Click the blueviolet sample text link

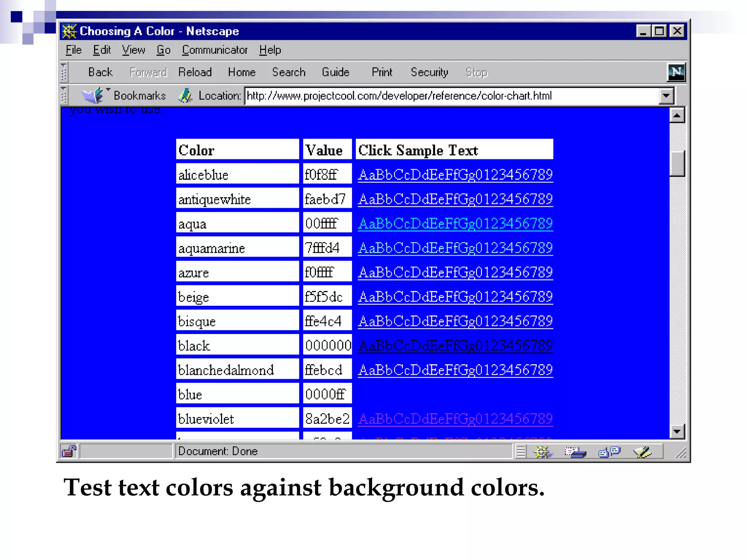point(455,419)
